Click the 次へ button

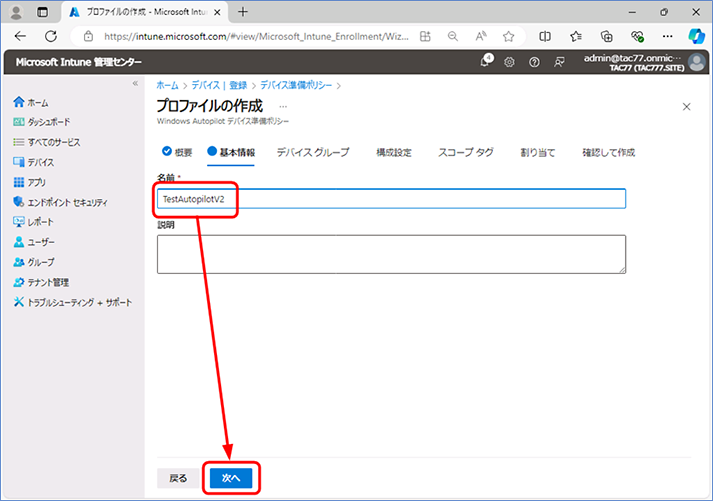tap(231, 478)
